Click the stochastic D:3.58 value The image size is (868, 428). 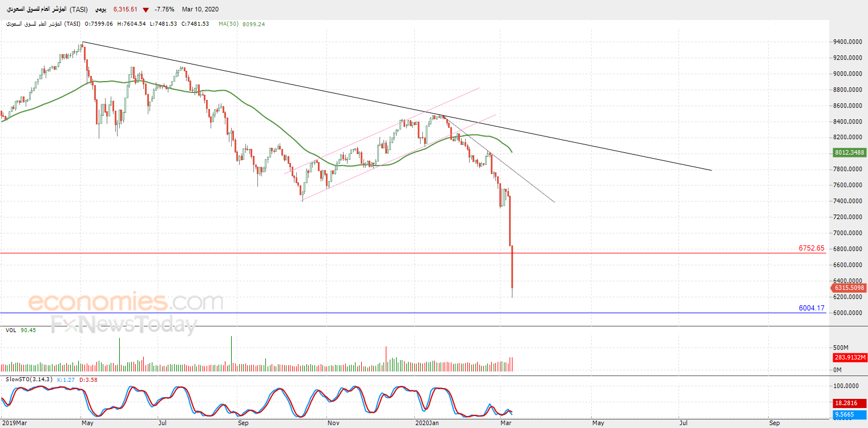[x=88, y=379]
